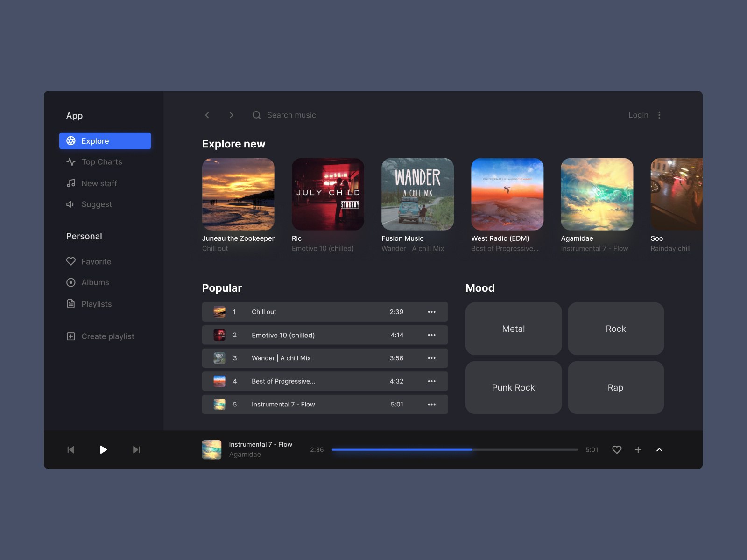
Task: Open July Child album cover by Ric
Action: coord(328,194)
